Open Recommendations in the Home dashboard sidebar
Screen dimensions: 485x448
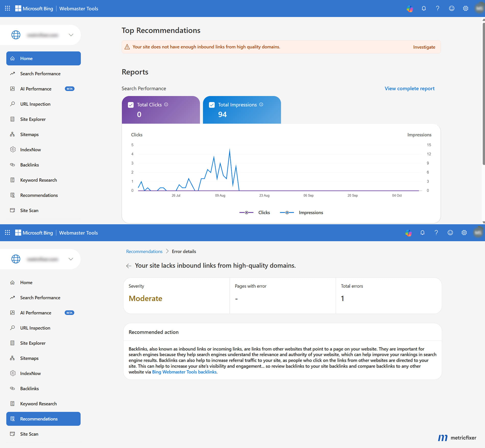tap(43, 195)
